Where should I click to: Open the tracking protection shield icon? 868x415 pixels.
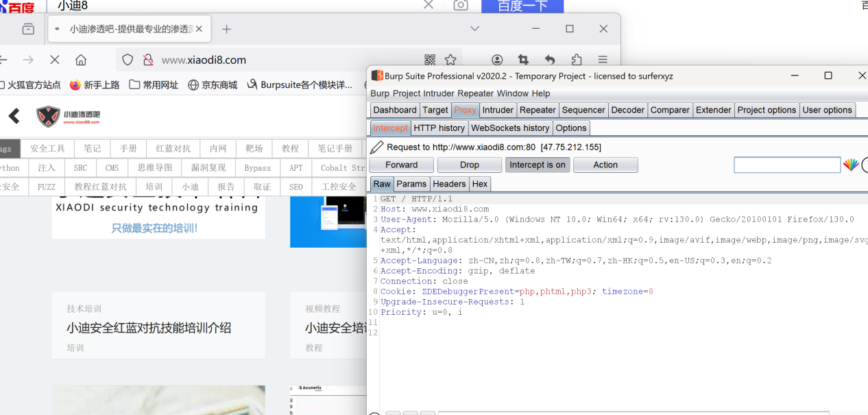pyautogui.click(x=128, y=60)
